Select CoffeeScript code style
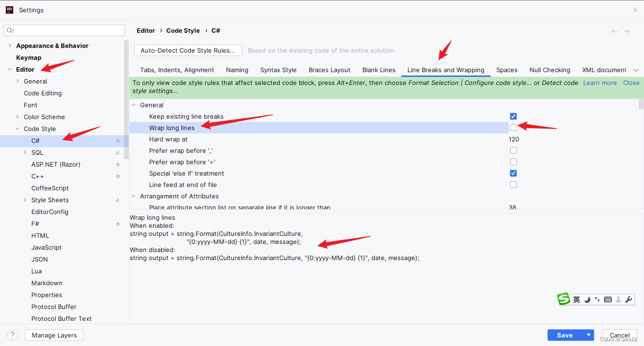This screenshot has height=346, width=644. pos(50,188)
